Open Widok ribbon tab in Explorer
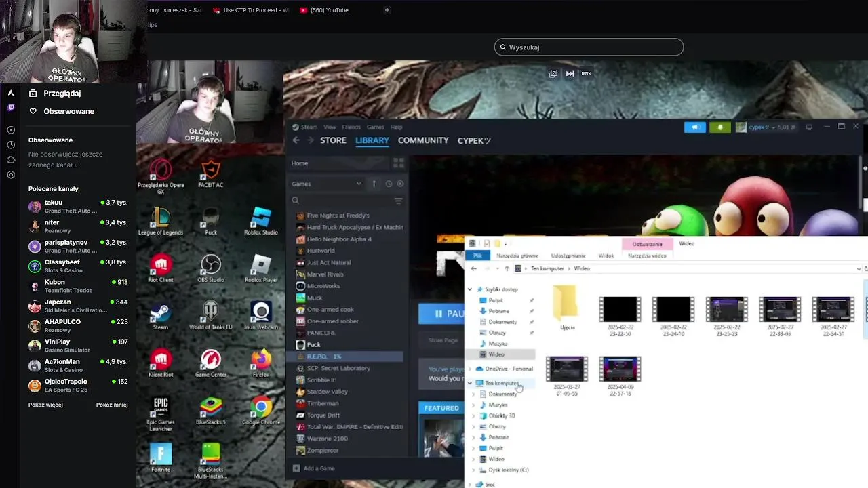 click(606, 256)
